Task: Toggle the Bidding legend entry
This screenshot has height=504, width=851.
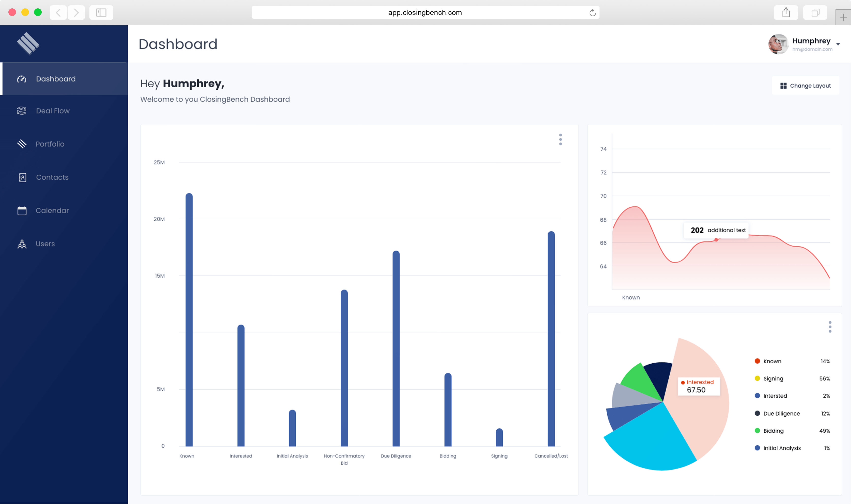Action: [x=773, y=431]
